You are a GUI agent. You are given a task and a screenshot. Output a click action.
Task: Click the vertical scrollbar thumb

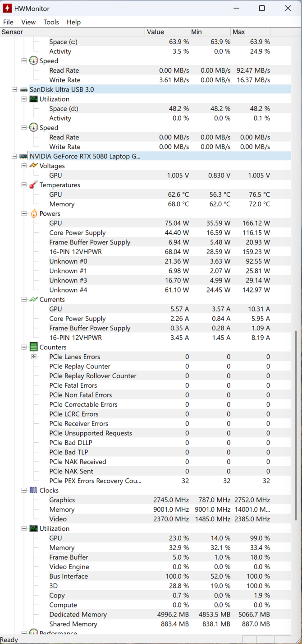[296, 425]
